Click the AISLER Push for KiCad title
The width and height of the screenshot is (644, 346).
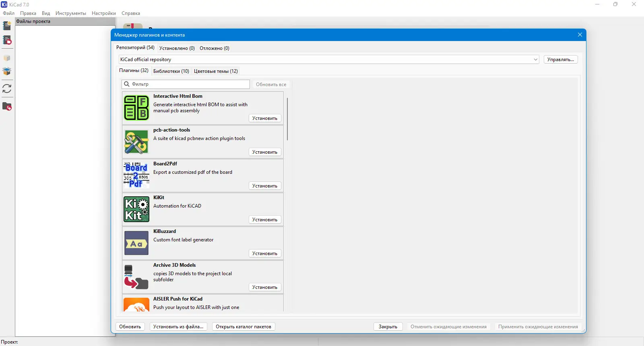tap(178, 299)
